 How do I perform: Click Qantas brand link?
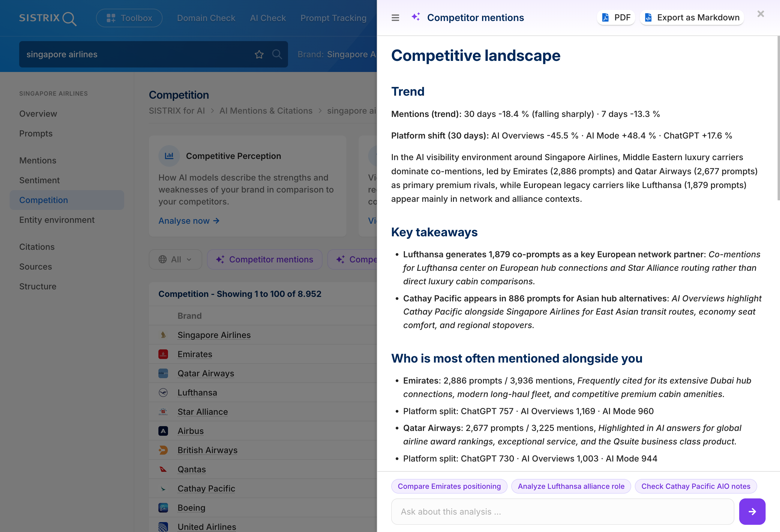pyautogui.click(x=191, y=469)
